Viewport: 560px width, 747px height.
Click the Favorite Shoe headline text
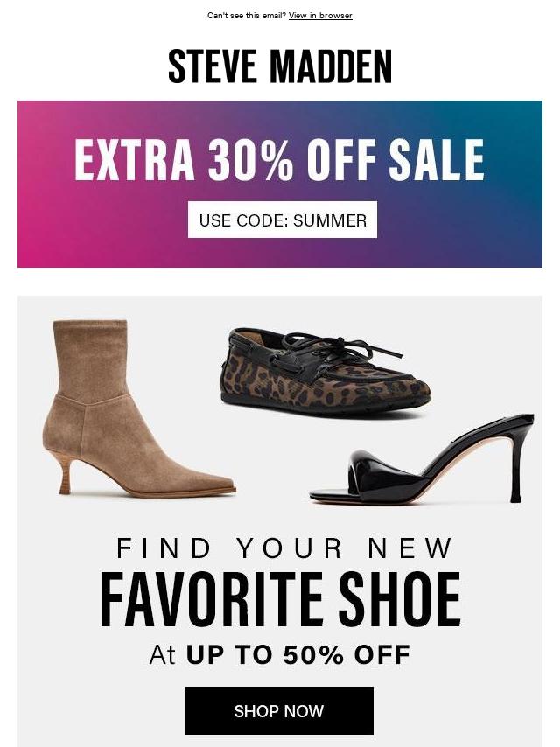280,599
